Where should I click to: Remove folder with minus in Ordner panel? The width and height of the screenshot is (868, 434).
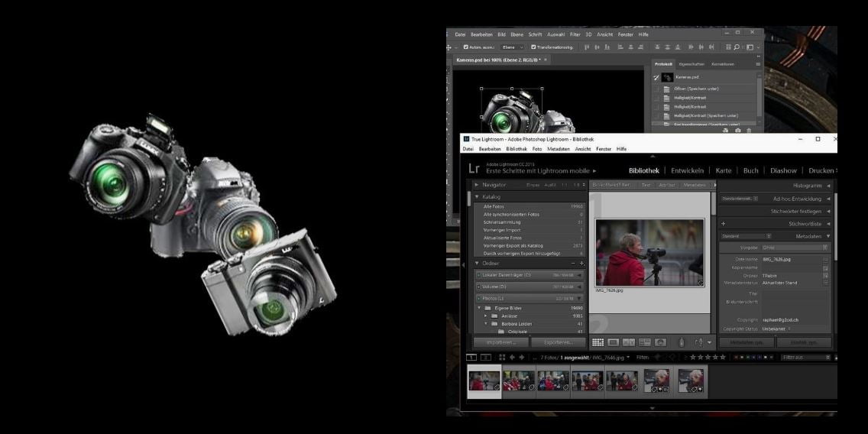(x=573, y=264)
